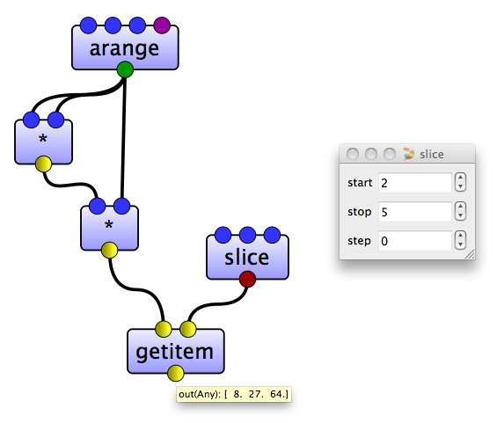
Task: Click the middle blue input port of slice
Action: click(x=247, y=235)
